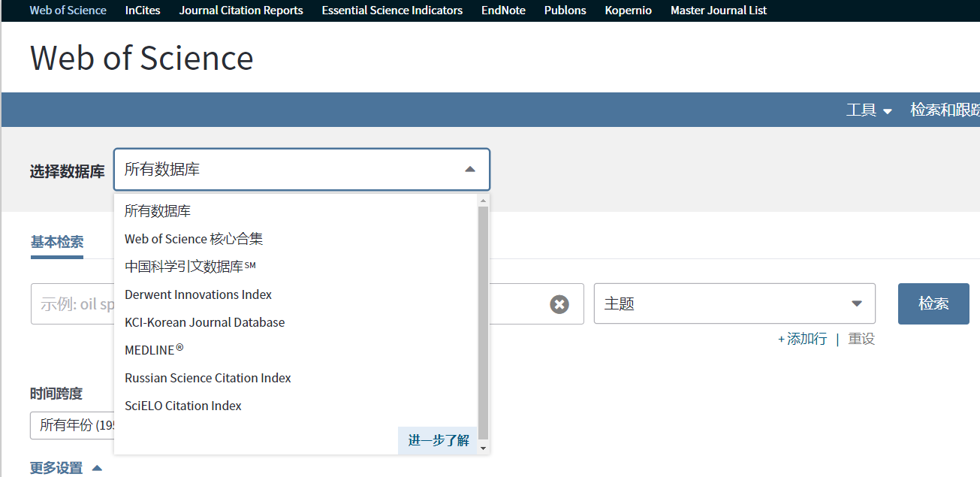Pick Derwent Innovations Index database
Viewport: 980px width, 477px height.
click(296, 294)
